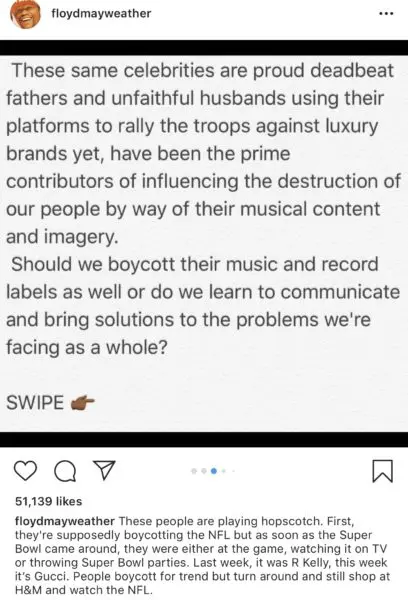Like the post with the heart icon
Image resolution: width=408 pixels, height=600 pixels.
25,471
